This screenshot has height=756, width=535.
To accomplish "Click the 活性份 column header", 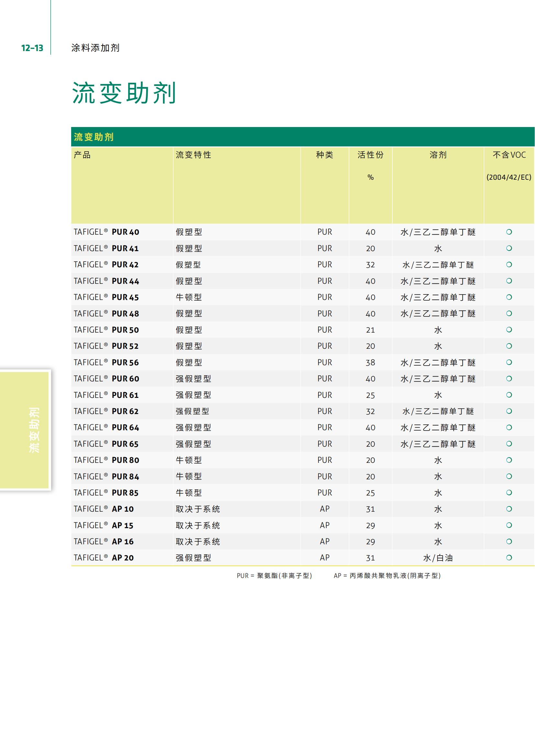I will pyautogui.click(x=371, y=155).
